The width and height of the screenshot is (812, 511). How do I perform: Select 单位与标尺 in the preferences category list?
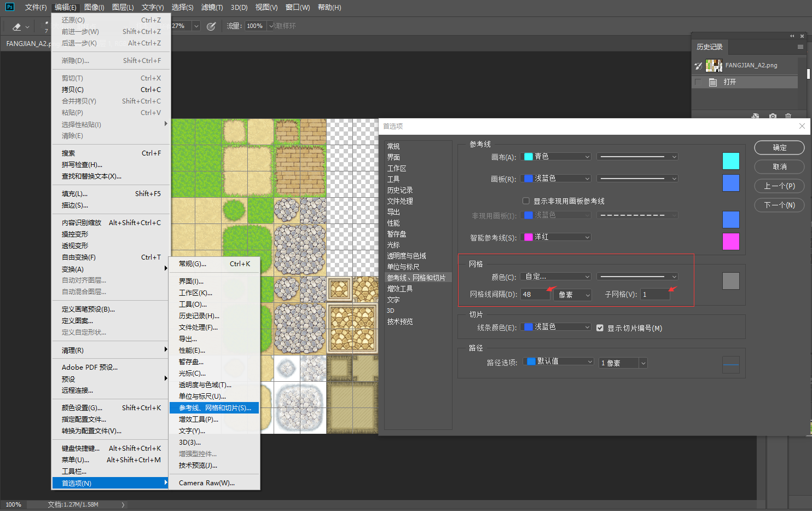coord(403,267)
